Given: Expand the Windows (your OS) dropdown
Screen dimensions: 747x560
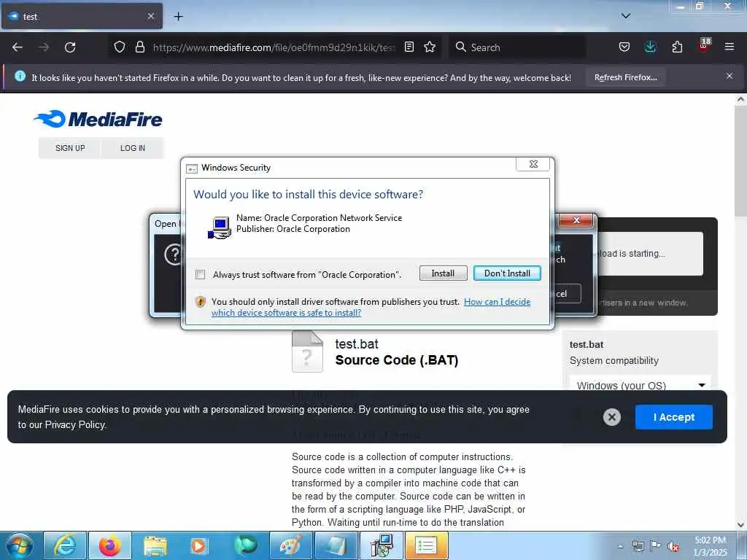Looking at the screenshot, I should point(640,385).
